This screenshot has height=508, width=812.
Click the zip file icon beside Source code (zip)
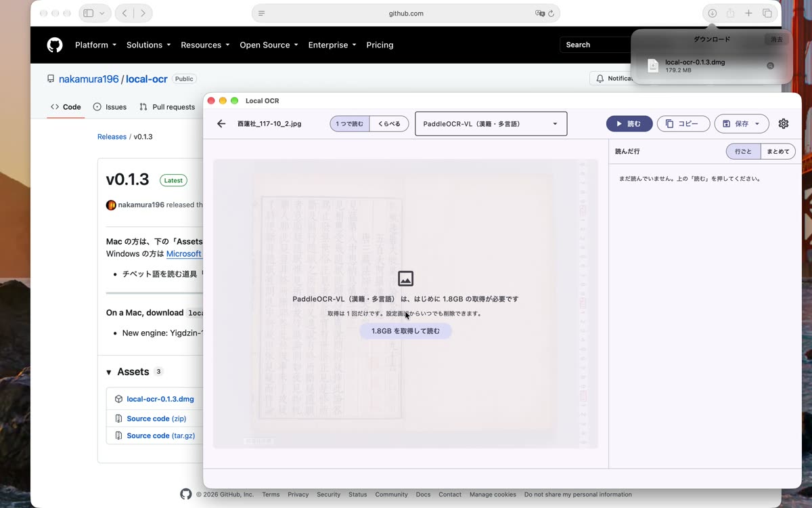(118, 419)
